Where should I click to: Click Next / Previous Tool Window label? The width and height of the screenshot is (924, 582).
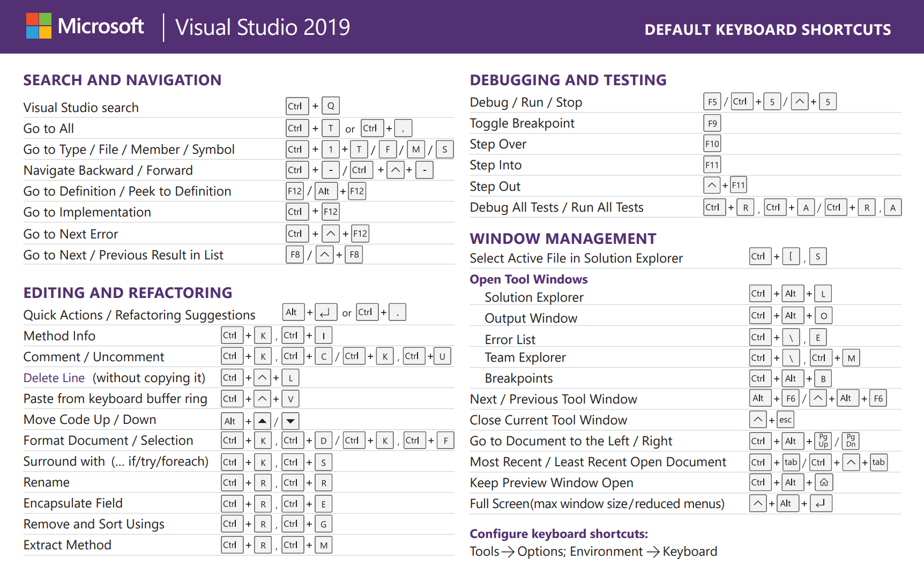554,399
